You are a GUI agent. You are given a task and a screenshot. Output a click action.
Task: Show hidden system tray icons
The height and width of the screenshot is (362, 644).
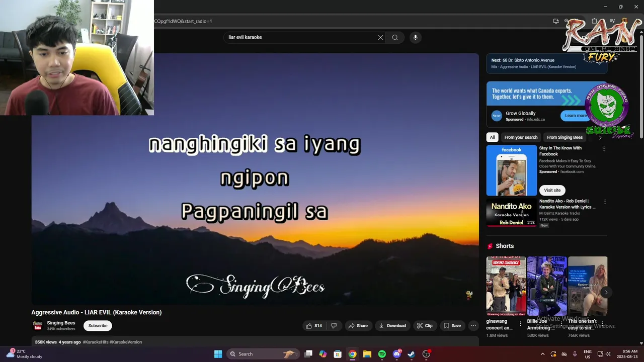tap(542, 354)
